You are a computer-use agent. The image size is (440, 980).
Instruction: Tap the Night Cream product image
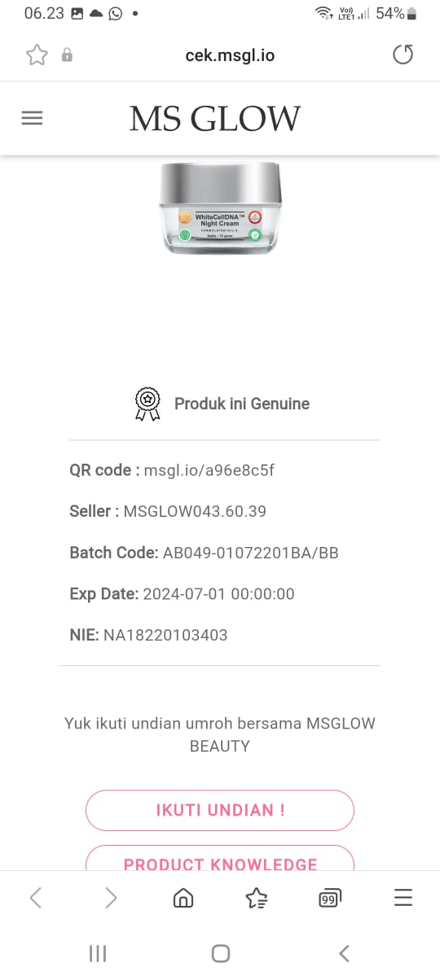tap(220, 208)
